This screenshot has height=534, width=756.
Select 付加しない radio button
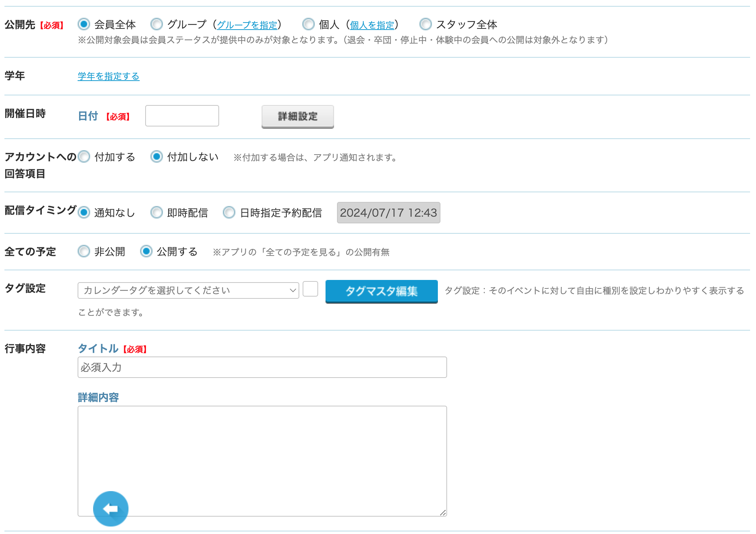click(x=157, y=156)
